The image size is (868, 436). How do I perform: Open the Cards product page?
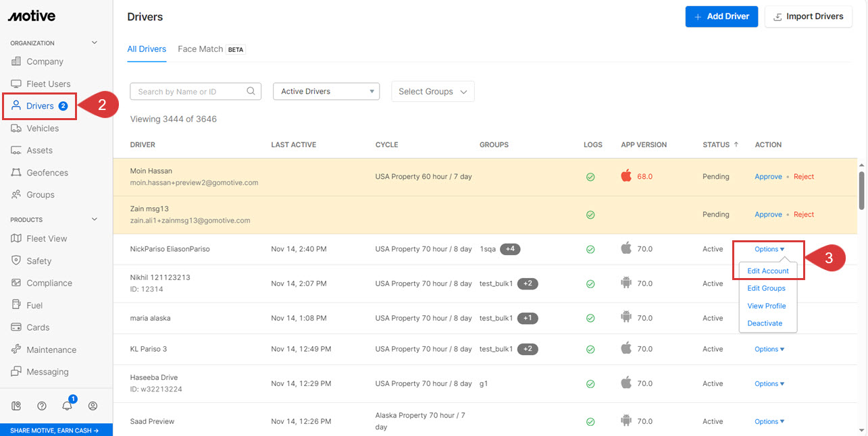tap(30, 327)
